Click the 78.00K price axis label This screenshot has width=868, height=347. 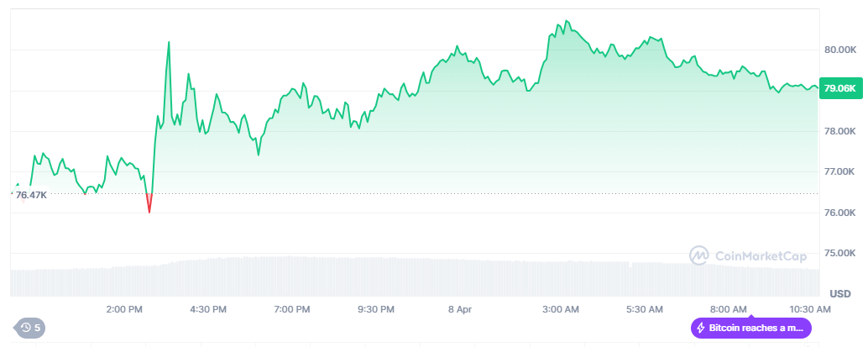[840, 131]
